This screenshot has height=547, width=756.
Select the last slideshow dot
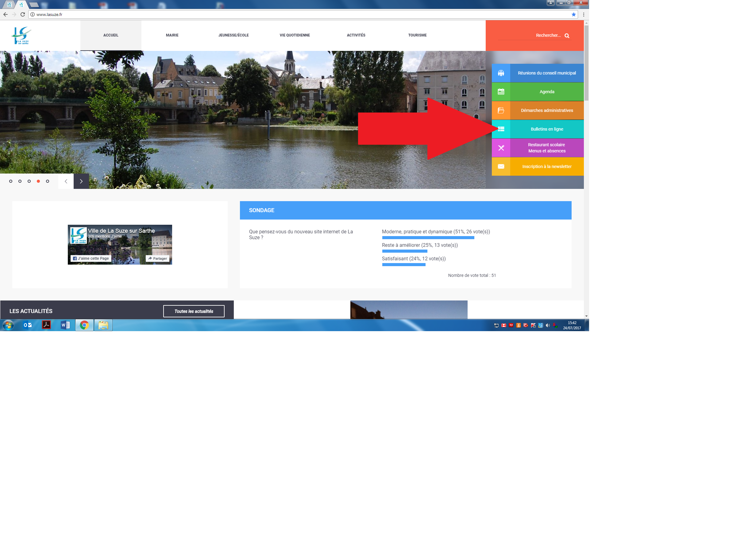coord(48,181)
